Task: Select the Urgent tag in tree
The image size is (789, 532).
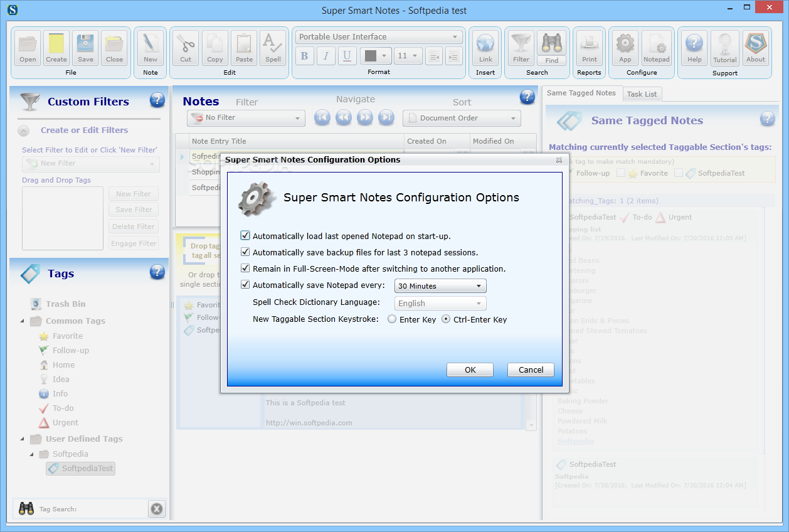Action: [x=59, y=423]
